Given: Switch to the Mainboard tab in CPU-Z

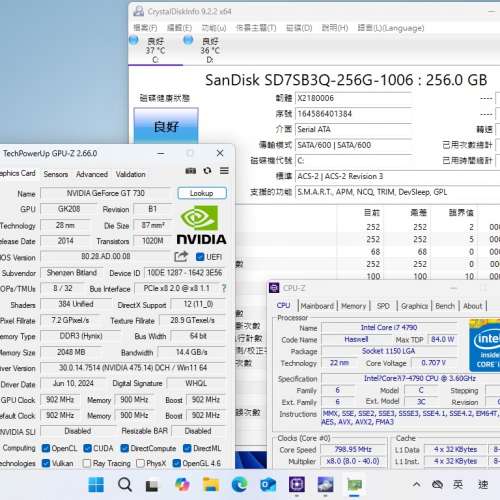Looking at the screenshot, I should click(317, 306).
